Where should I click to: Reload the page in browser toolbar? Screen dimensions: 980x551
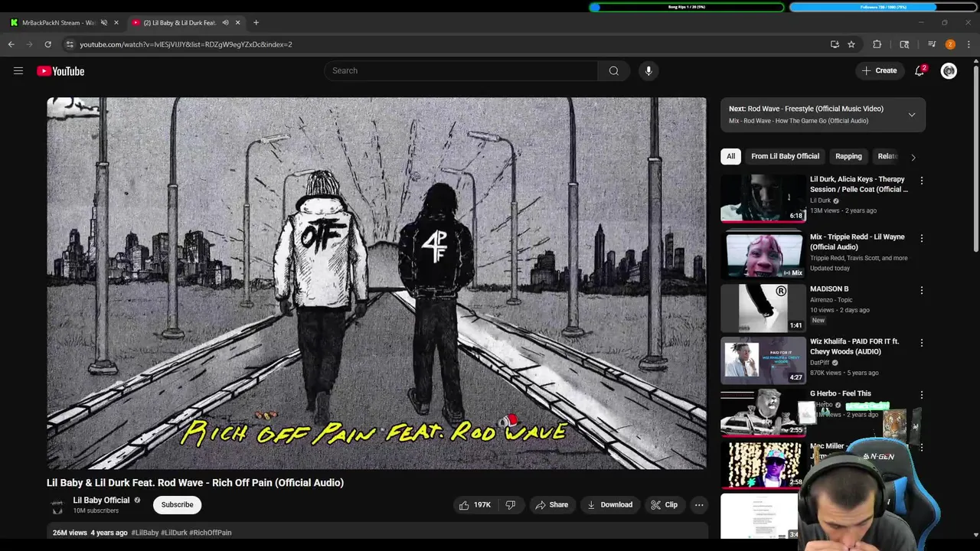(47, 44)
